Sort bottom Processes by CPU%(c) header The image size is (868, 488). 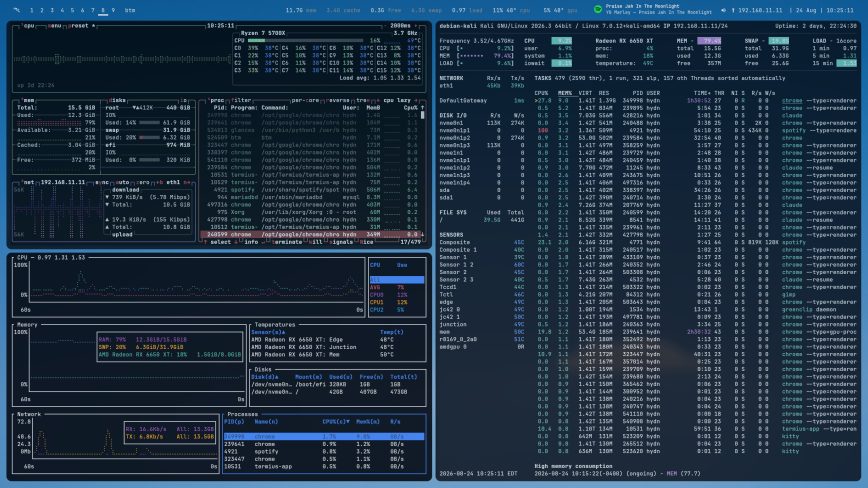click(x=337, y=422)
